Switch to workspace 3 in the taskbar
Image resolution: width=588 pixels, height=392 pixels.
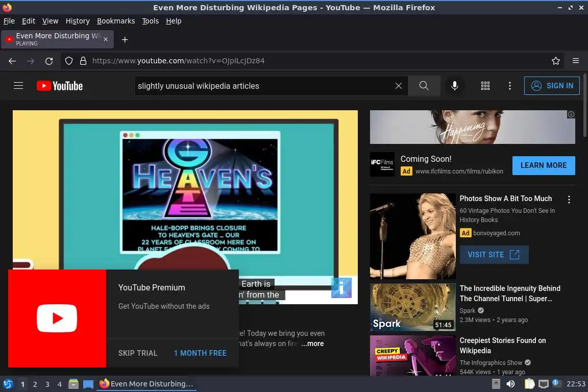tap(47, 384)
